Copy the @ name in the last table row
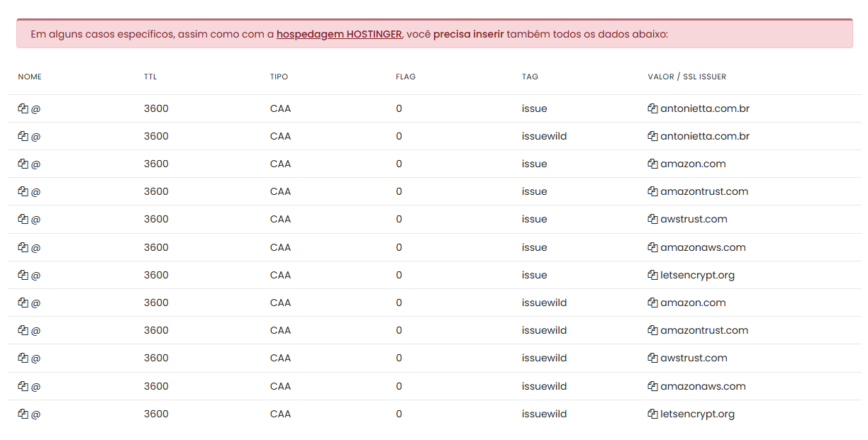Image resolution: width=868 pixels, height=440 pixels. point(23,414)
